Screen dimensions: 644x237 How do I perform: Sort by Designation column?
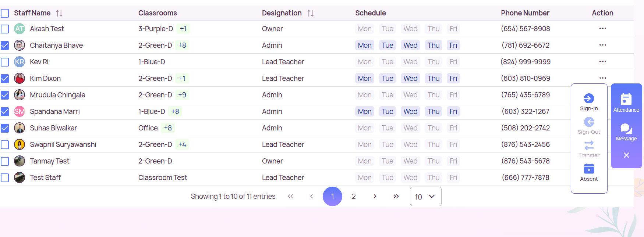tap(311, 13)
